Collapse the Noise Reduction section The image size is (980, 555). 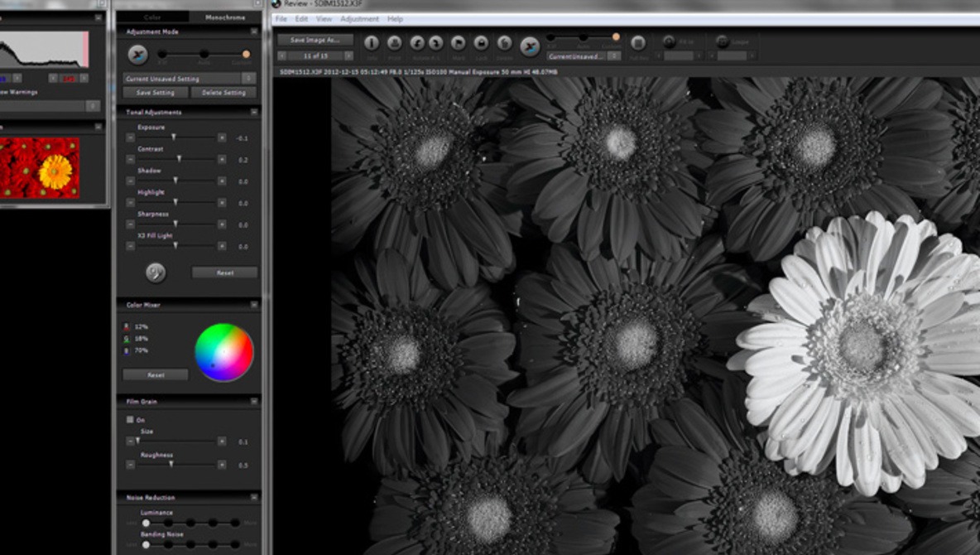coord(254,498)
